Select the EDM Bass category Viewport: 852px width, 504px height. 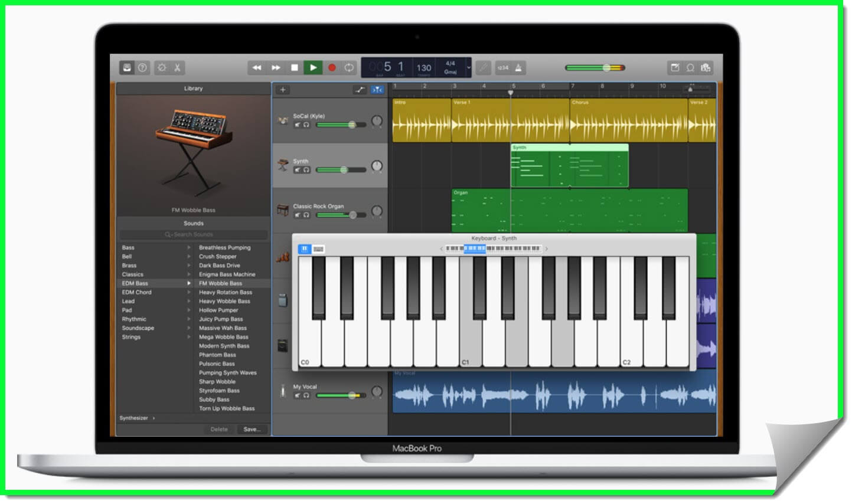(156, 283)
